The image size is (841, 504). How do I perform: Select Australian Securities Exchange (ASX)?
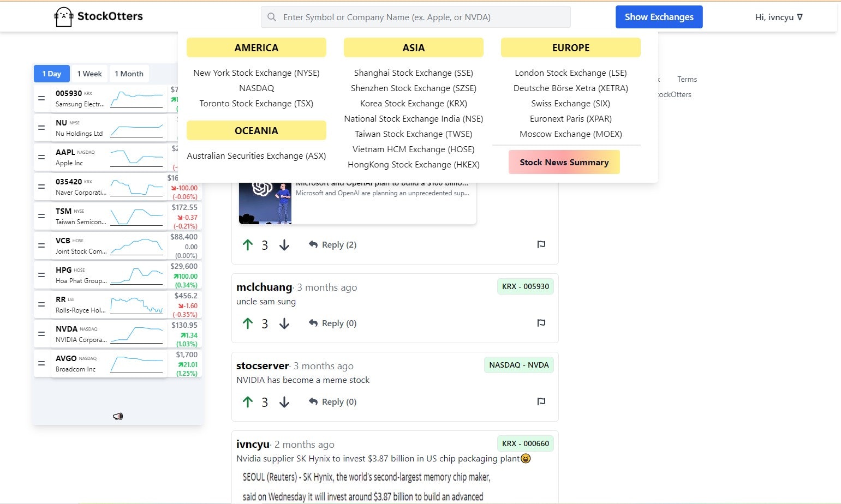tap(257, 156)
